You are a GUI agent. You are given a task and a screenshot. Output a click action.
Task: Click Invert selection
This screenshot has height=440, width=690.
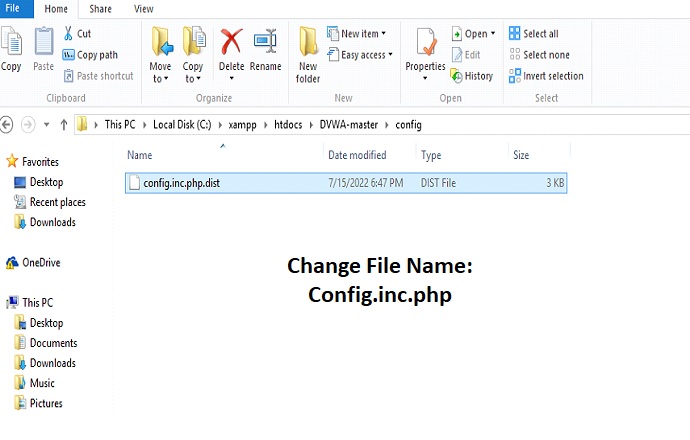pos(546,76)
